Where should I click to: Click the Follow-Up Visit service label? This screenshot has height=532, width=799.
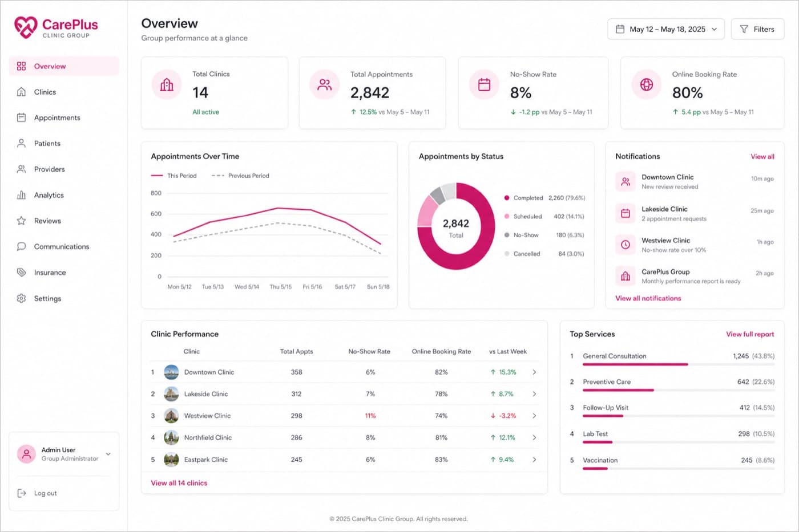606,408
